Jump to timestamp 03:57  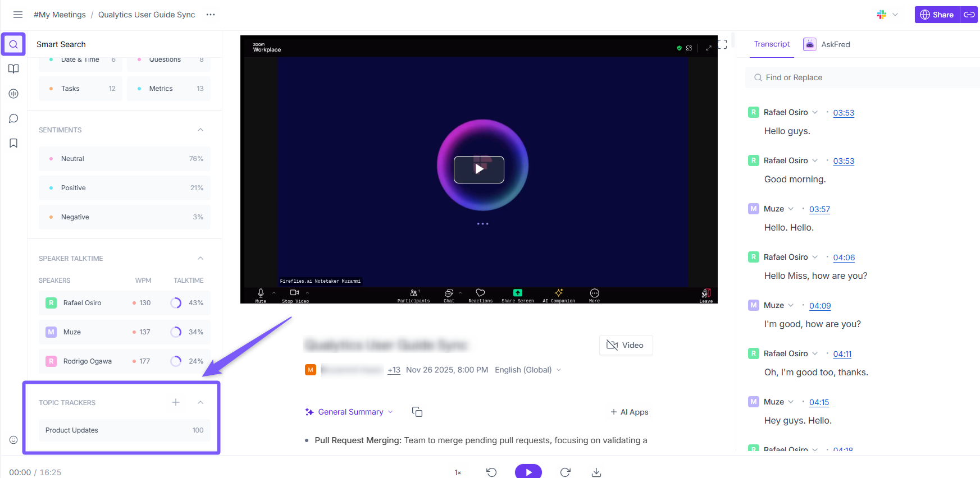click(819, 209)
